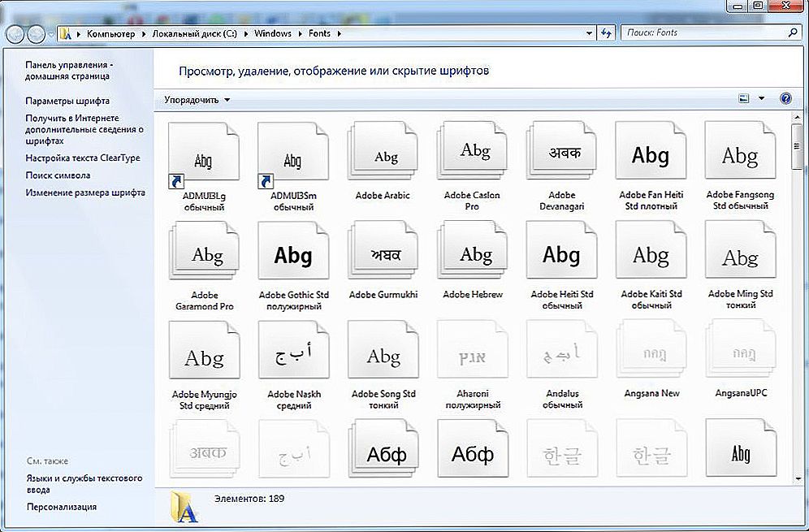The width and height of the screenshot is (809, 532).
Task: Click scrollbar up arrow
Action: [x=798, y=117]
